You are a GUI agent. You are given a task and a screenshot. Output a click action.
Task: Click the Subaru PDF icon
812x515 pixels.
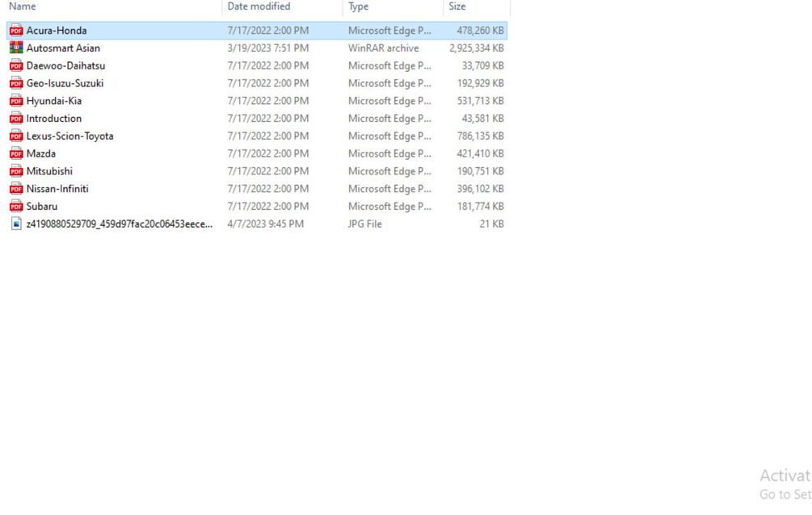tap(16, 207)
